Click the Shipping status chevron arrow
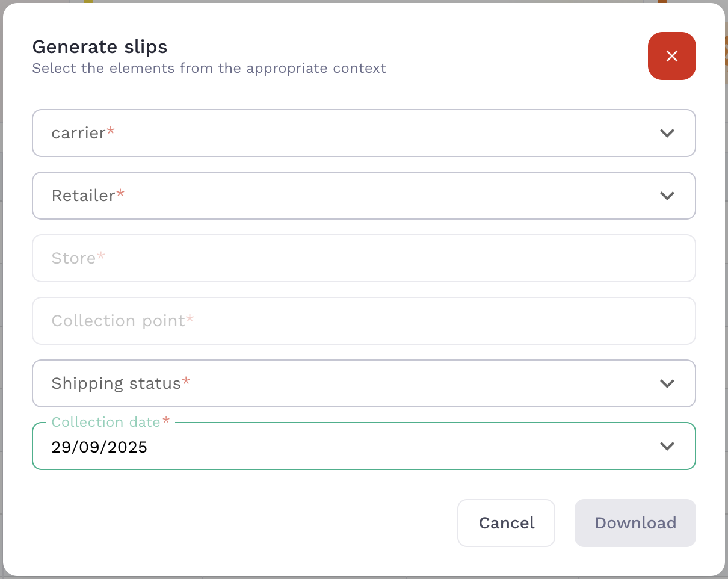The height and width of the screenshot is (579, 728). (667, 383)
